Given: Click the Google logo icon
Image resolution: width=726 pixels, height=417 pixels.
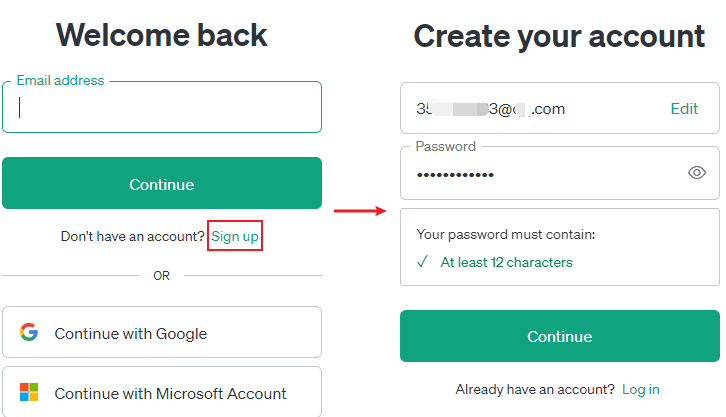Looking at the screenshot, I should pos(29,333).
